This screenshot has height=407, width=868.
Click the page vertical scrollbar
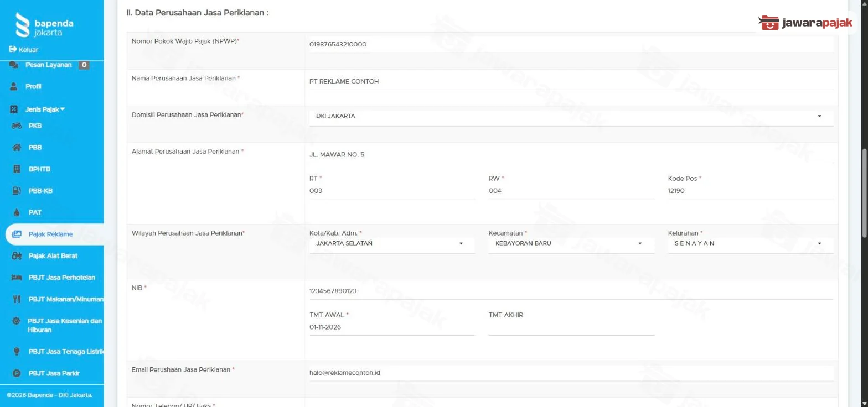[x=865, y=194]
